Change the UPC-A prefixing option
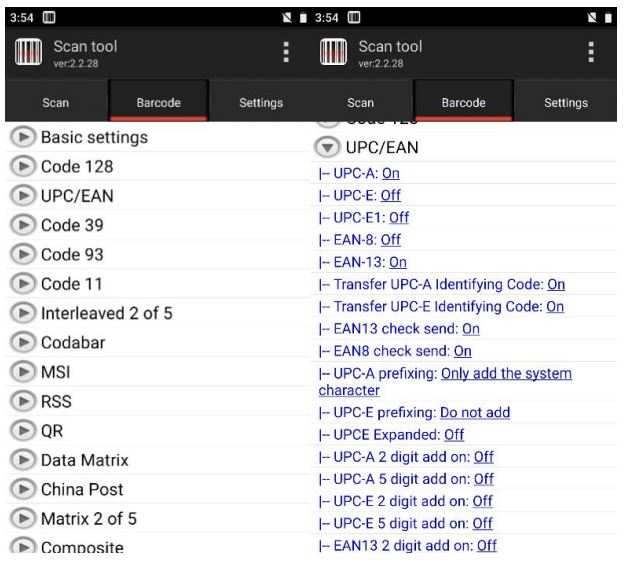This screenshot has width=628, height=572. 506,374
